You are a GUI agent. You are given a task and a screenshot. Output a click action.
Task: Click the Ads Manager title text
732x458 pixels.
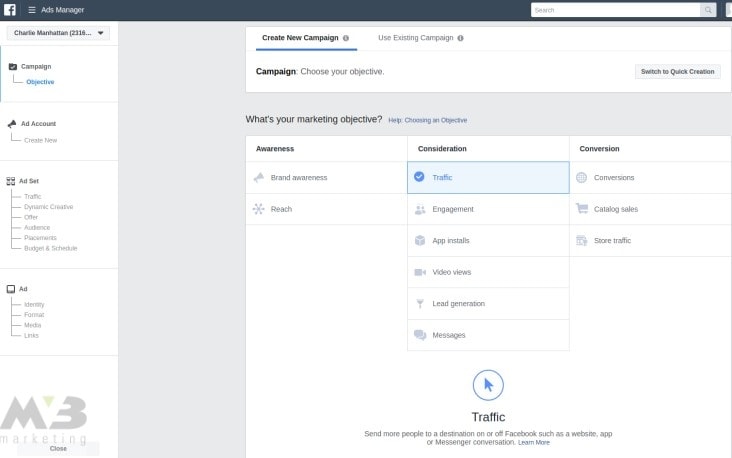click(x=63, y=10)
